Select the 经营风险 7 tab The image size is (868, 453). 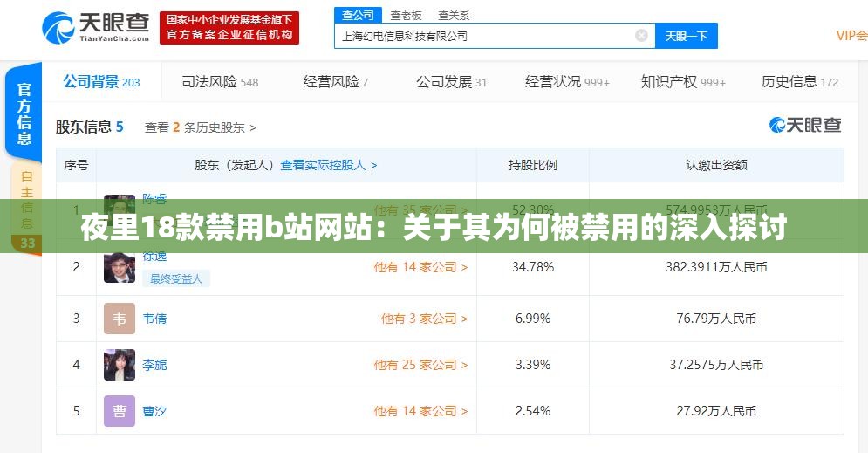(x=336, y=82)
